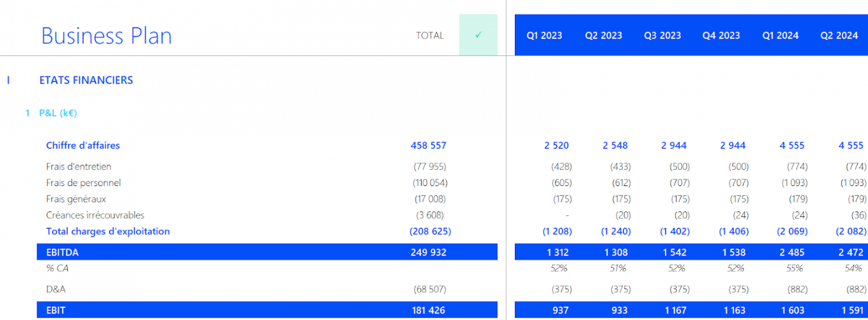The width and height of the screenshot is (868, 320).
Task: Click Q1 2024 total charges cell (2 069)
Action: pos(792,231)
